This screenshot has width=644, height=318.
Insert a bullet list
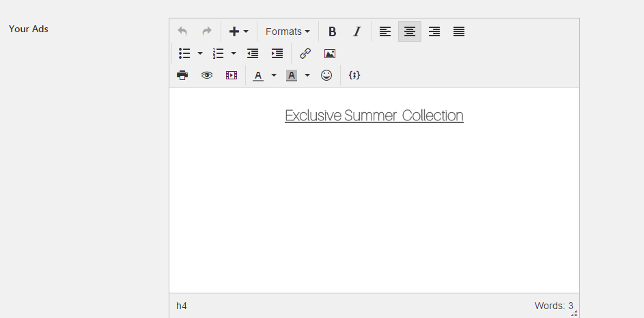(x=184, y=53)
